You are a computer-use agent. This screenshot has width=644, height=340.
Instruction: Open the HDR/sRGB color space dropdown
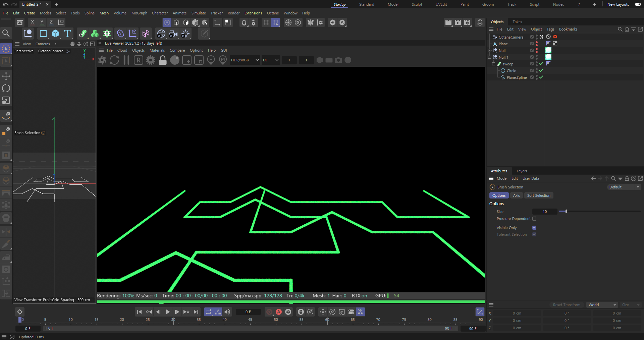point(245,60)
